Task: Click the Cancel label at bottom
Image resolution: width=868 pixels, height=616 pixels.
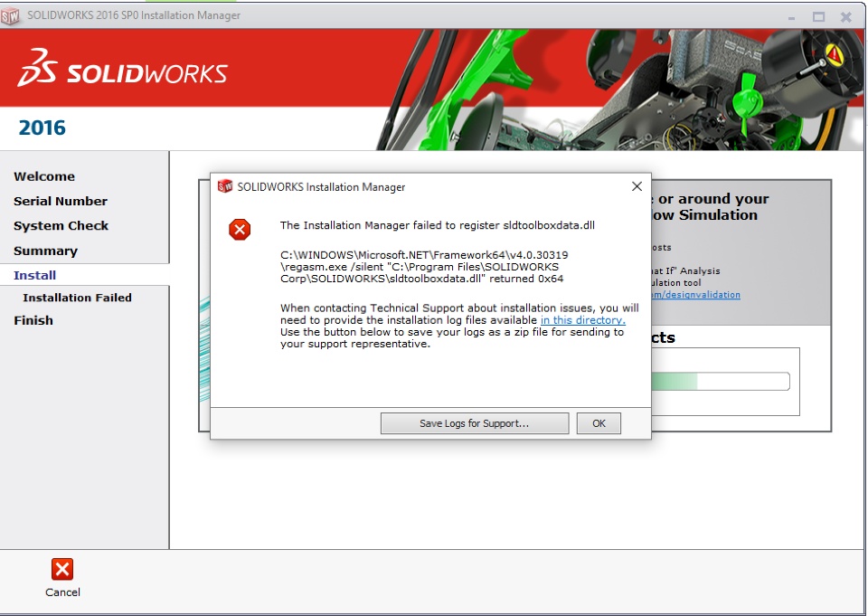Action: pos(62,592)
